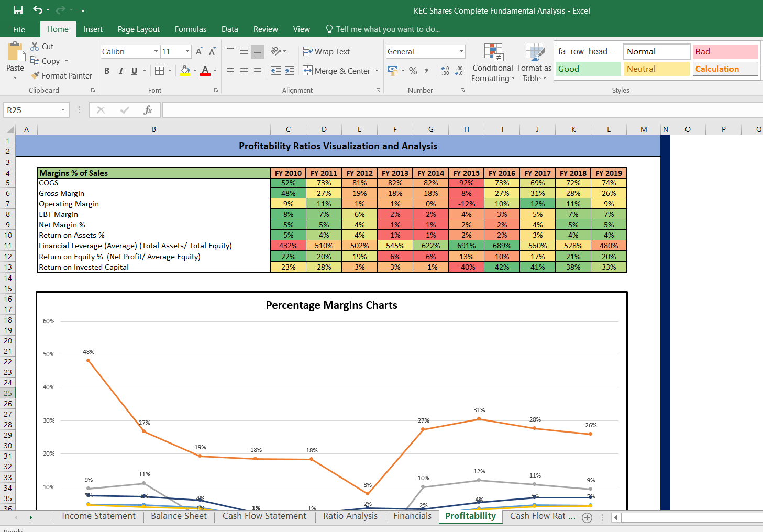Click in the formula bar
Image resolution: width=763 pixels, height=532 pixels.
[x=462, y=110]
